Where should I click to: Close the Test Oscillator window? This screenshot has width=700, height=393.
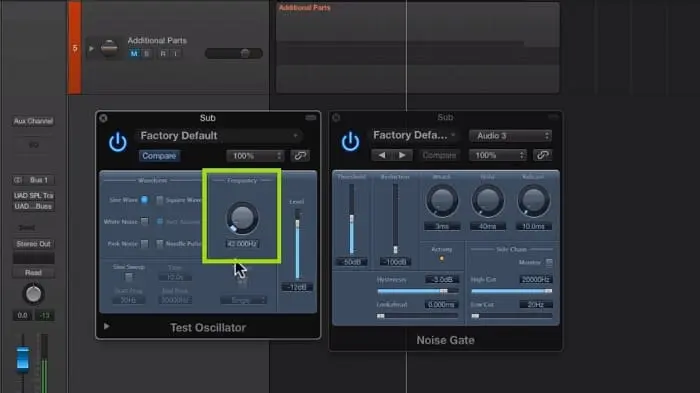[x=104, y=118]
